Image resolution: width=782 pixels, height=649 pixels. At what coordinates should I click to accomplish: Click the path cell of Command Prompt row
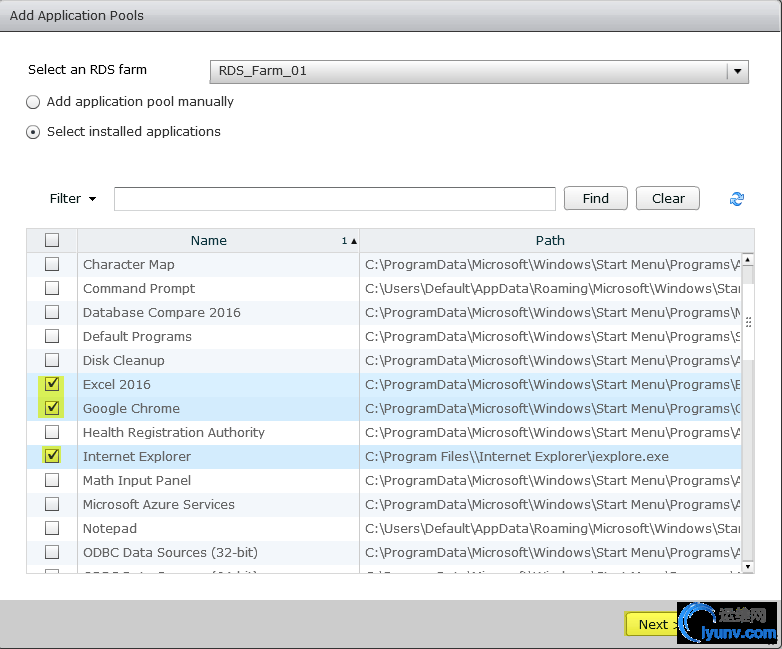550,288
